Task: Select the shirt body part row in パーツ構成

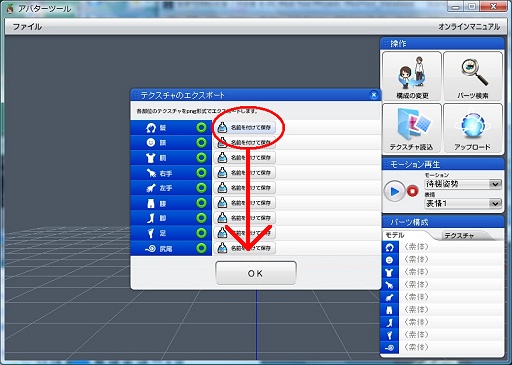Action: coord(442,272)
